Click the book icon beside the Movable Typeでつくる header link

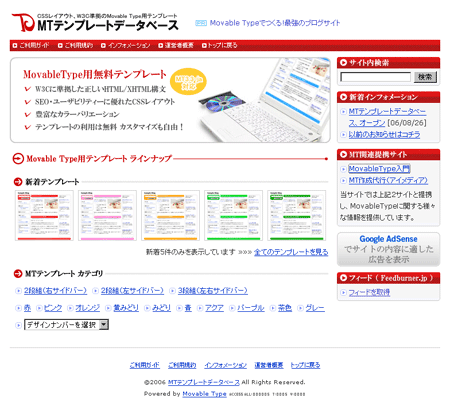click(x=201, y=23)
